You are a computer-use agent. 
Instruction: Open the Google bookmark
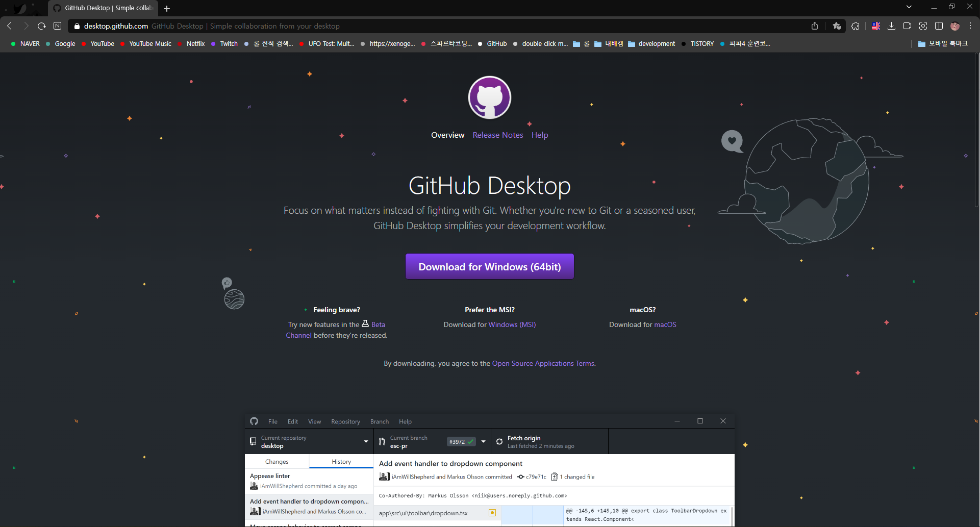(61, 44)
